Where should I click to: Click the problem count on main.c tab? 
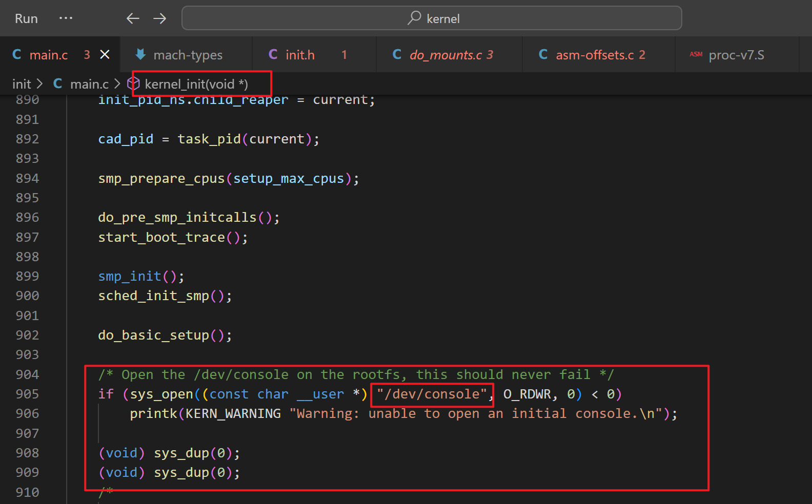pos(87,55)
